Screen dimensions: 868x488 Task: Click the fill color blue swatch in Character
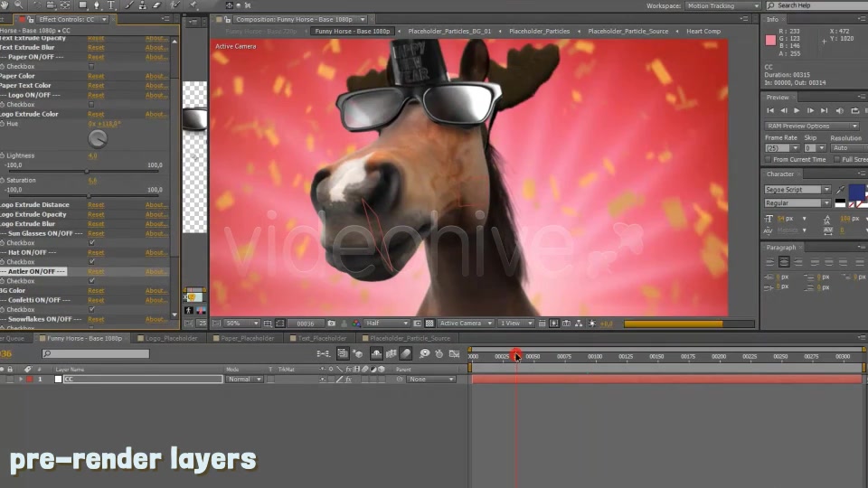856,192
